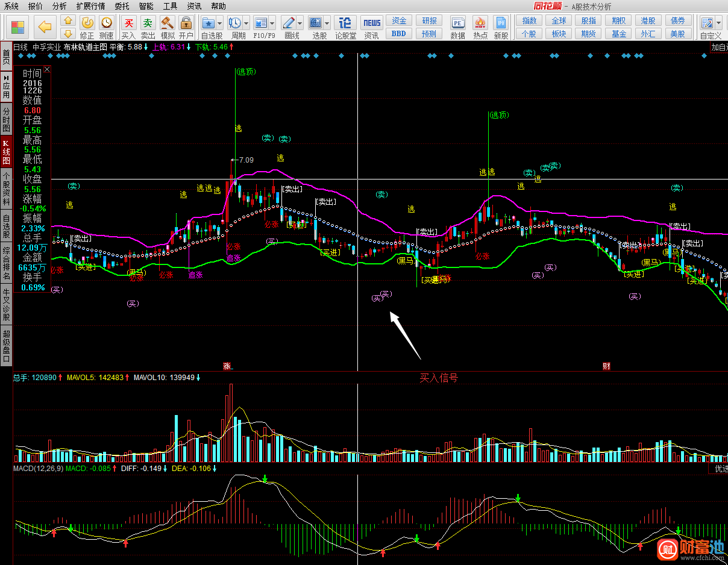This screenshot has height=565, width=728.
Task: Expand the F10/F9 dropdown arrow
Action: coord(272,23)
